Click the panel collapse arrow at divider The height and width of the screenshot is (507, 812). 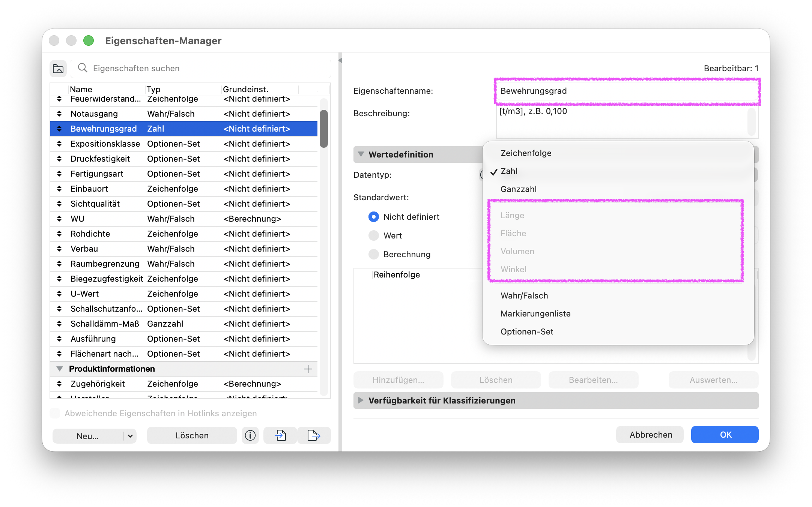click(340, 60)
